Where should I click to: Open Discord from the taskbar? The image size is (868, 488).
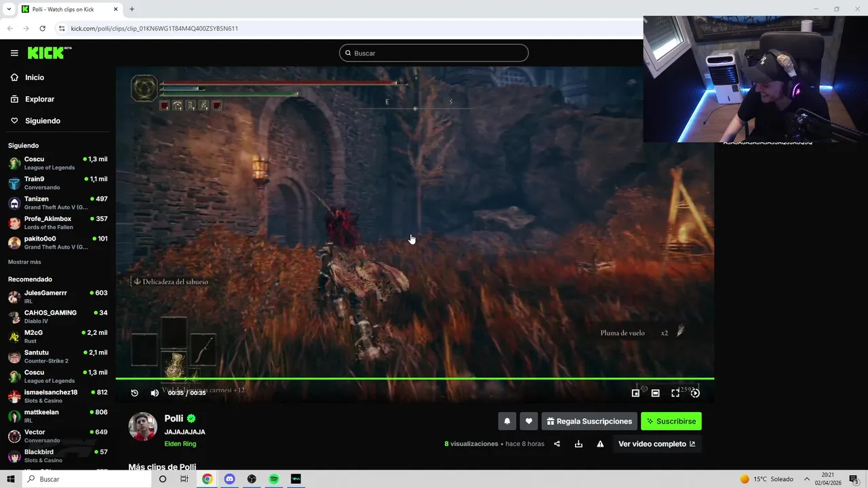click(x=229, y=479)
